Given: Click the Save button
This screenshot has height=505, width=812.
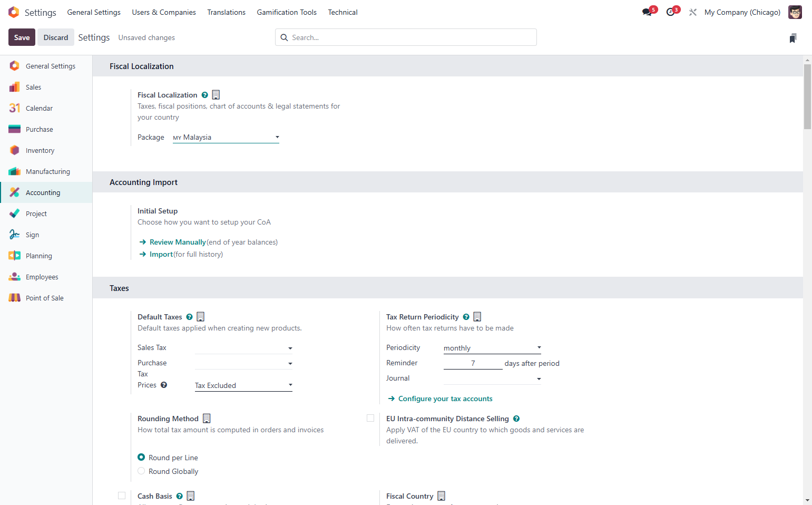Looking at the screenshot, I should click(22, 37).
